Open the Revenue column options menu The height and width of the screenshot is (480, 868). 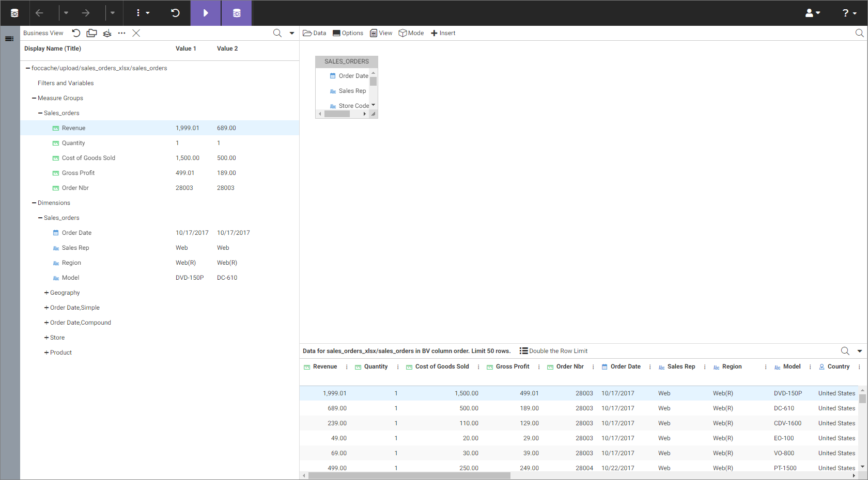(347, 367)
